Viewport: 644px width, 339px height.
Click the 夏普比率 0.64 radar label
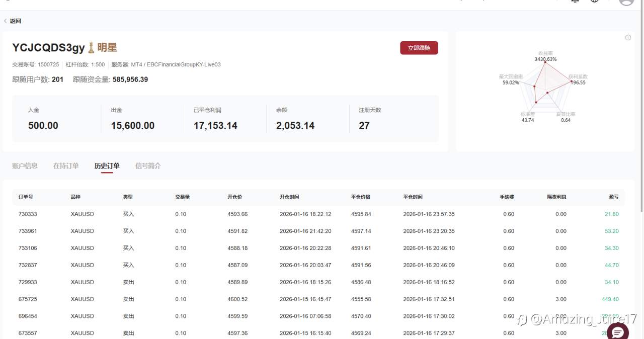(x=566, y=117)
